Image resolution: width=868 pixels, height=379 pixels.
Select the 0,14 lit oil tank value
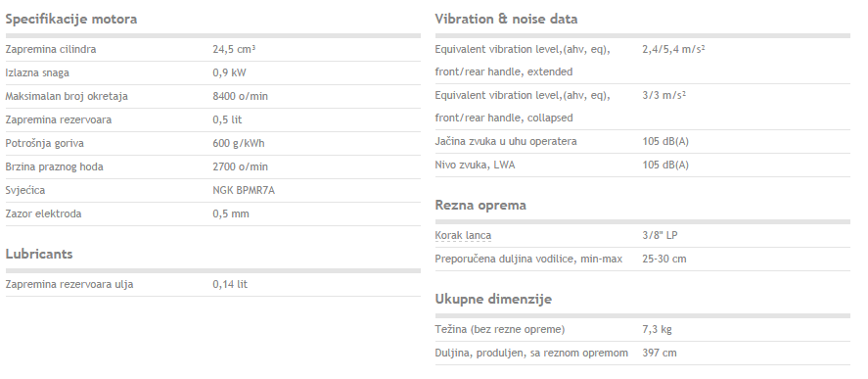pyautogui.click(x=230, y=284)
